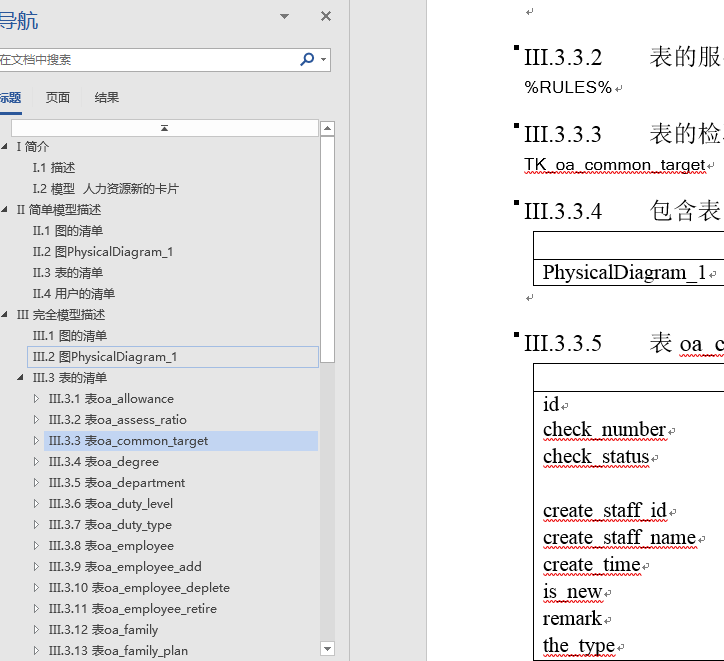Go to heading III.3 表的清单

point(70,378)
